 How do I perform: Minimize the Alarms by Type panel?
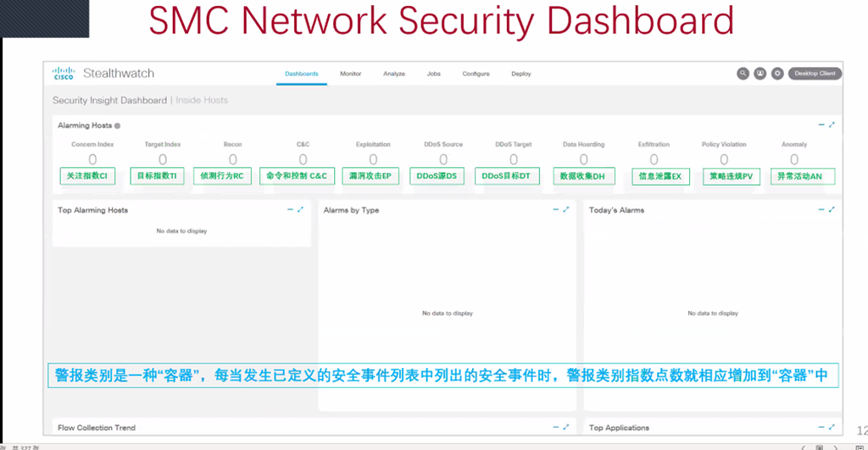click(x=556, y=210)
